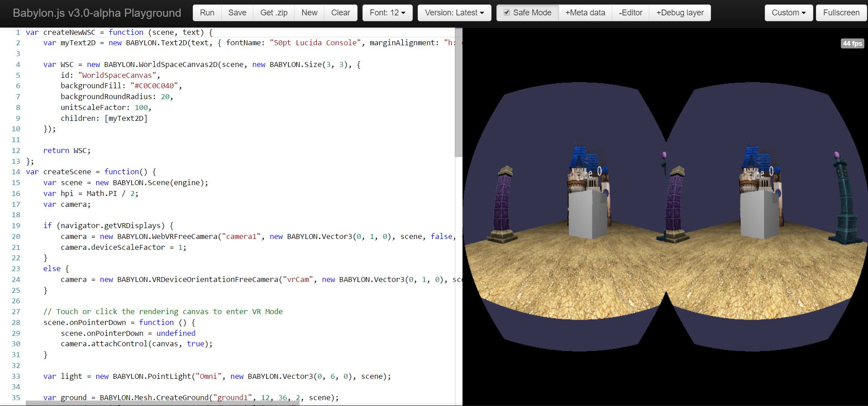Click the Run button

pos(207,13)
